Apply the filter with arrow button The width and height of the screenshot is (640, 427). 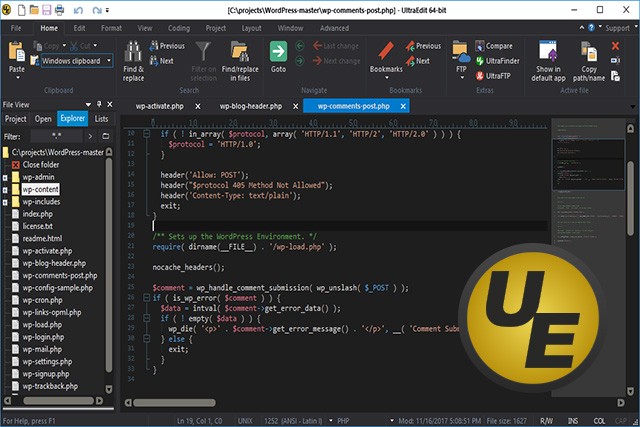90,136
